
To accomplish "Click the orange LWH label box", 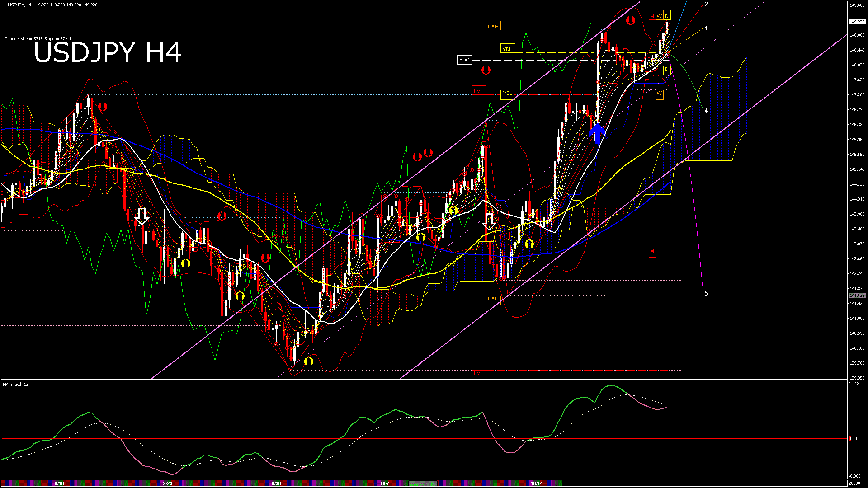I will [x=493, y=27].
